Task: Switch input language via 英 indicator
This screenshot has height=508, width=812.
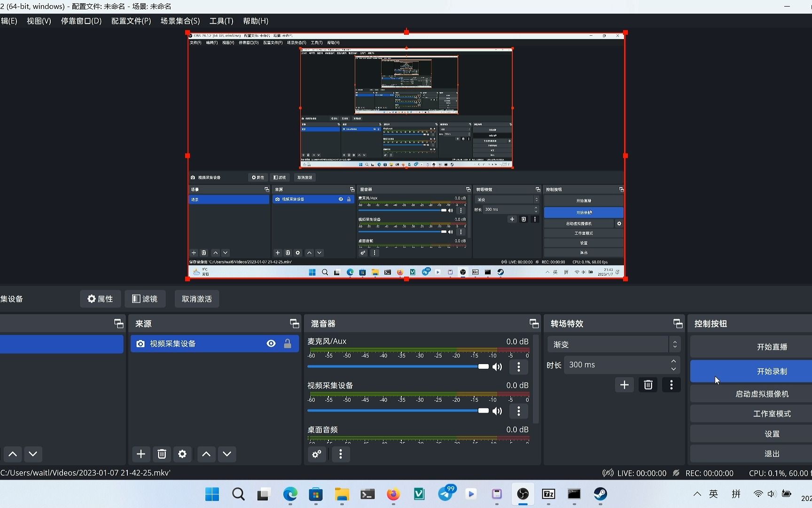Action: (714, 494)
